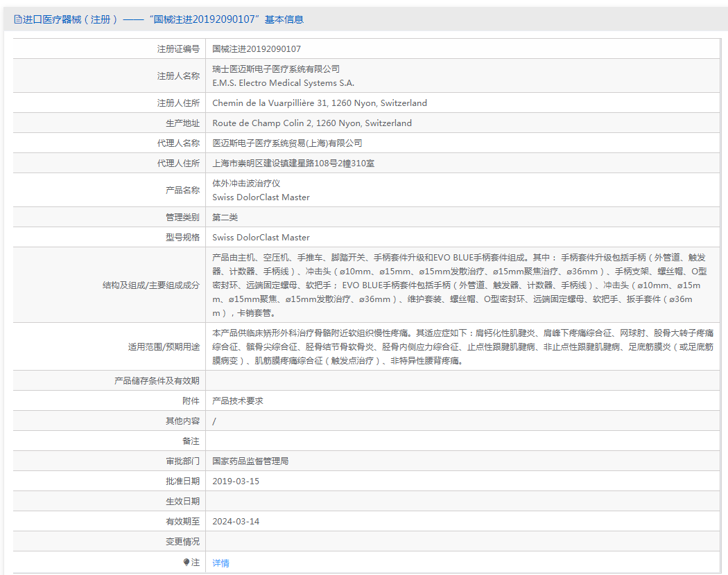Click the 管理类别 label

[x=182, y=218]
